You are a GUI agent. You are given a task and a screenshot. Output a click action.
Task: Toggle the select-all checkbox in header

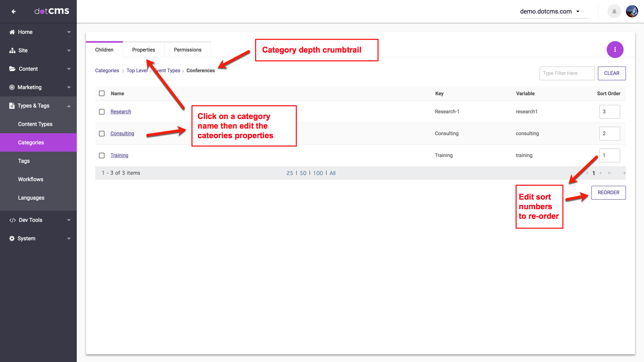pyautogui.click(x=102, y=93)
